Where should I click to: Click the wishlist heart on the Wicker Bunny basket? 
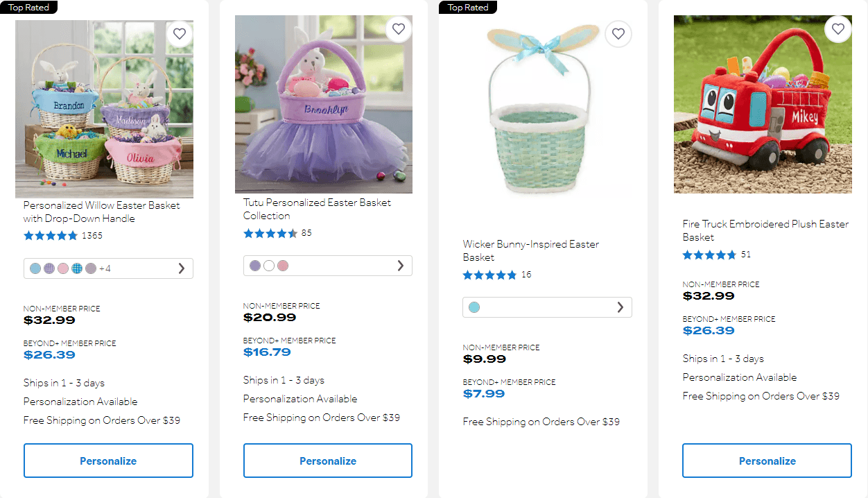point(618,33)
